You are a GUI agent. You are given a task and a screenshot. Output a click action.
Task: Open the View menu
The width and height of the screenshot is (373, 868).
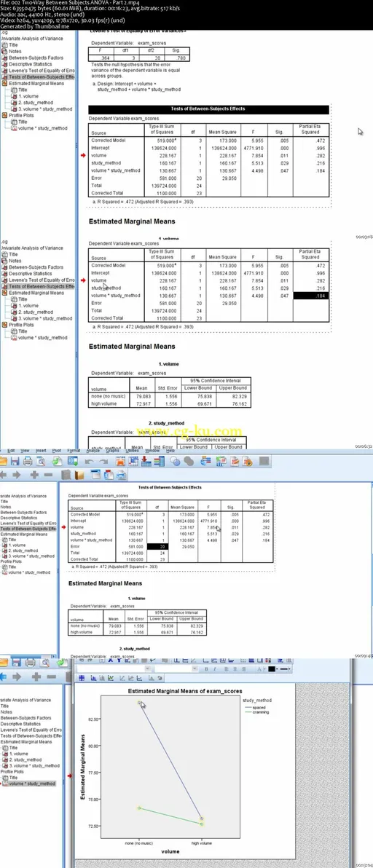[25, 451]
